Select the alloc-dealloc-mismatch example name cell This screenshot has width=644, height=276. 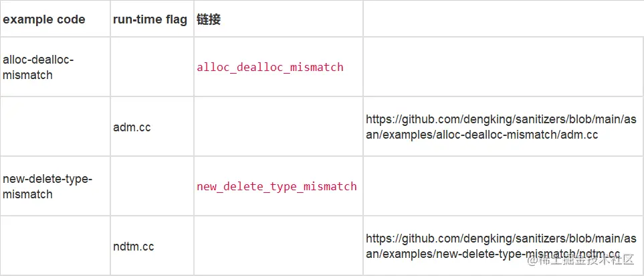click(39, 67)
